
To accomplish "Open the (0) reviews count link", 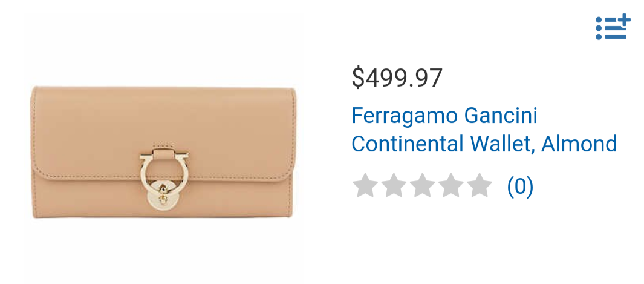I will (x=520, y=186).
